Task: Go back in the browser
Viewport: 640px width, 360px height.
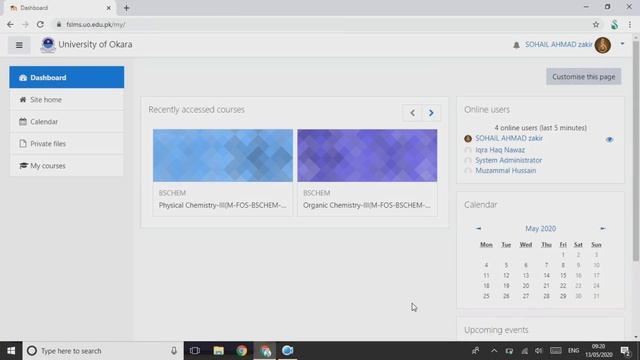Action: point(10,24)
